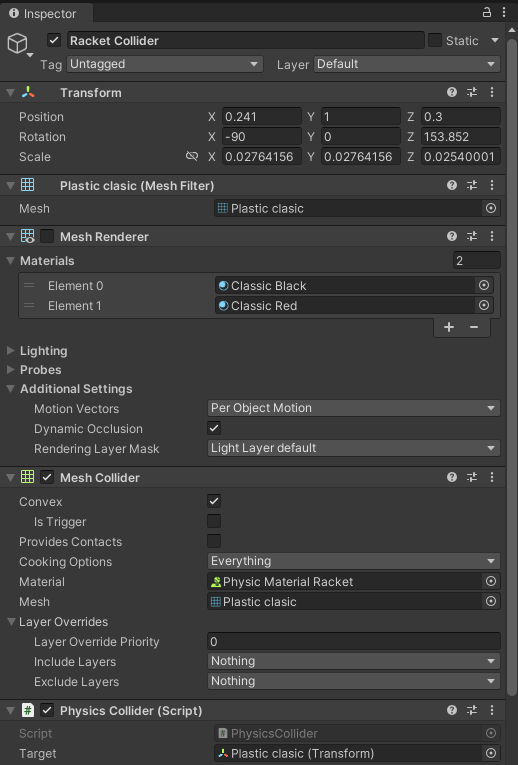Enable the Static checkbox
This screenshot has height=765, width=518.
pos(435,40)
